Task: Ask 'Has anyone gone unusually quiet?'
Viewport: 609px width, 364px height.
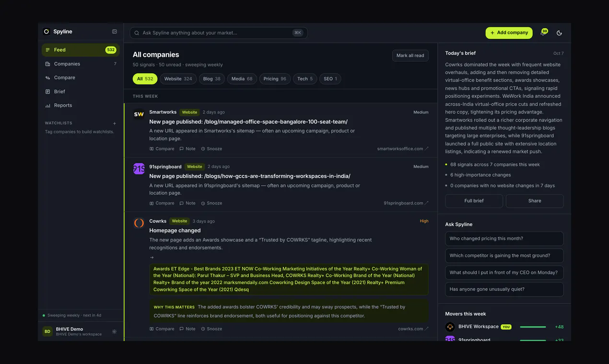Action: pos(504,289)
